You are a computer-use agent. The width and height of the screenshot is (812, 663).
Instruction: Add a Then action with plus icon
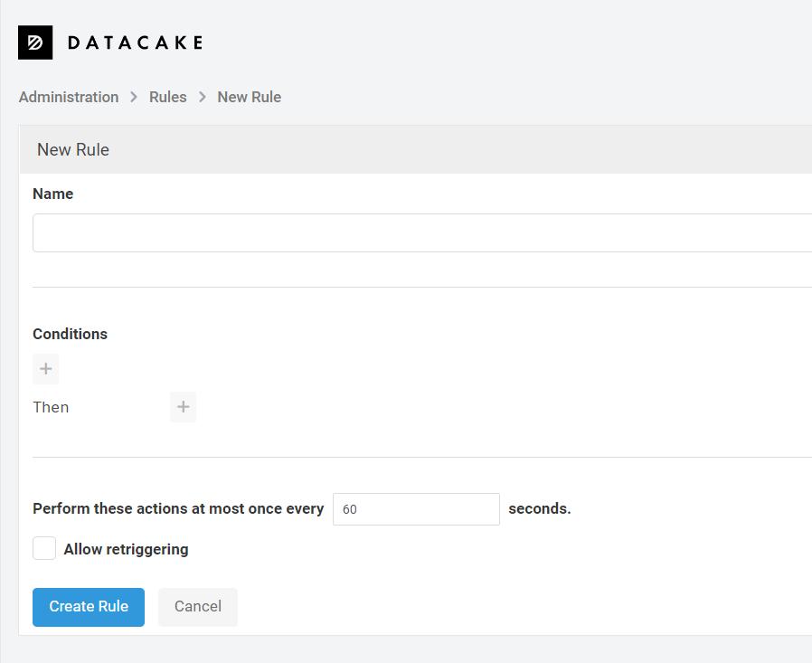point(183,407)
